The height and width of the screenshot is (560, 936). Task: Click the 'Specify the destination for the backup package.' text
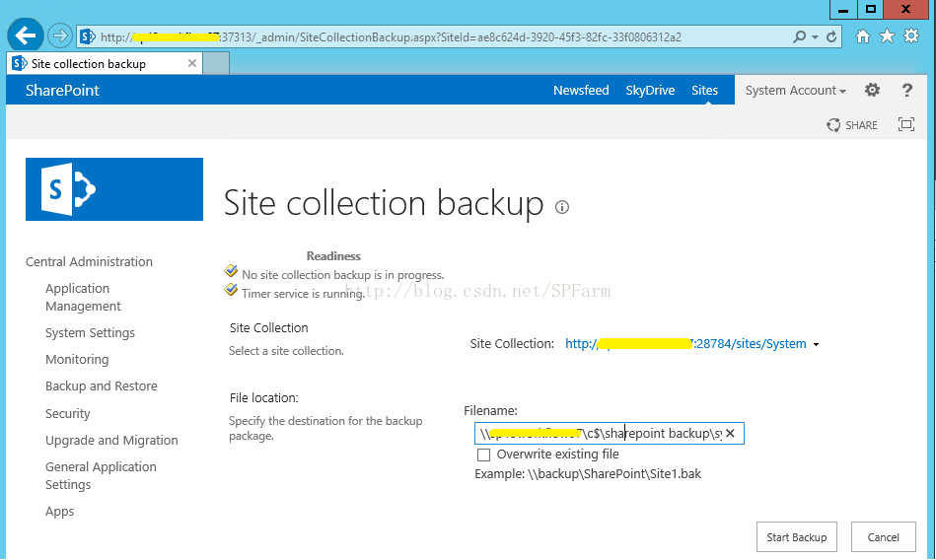pos(325,428)
